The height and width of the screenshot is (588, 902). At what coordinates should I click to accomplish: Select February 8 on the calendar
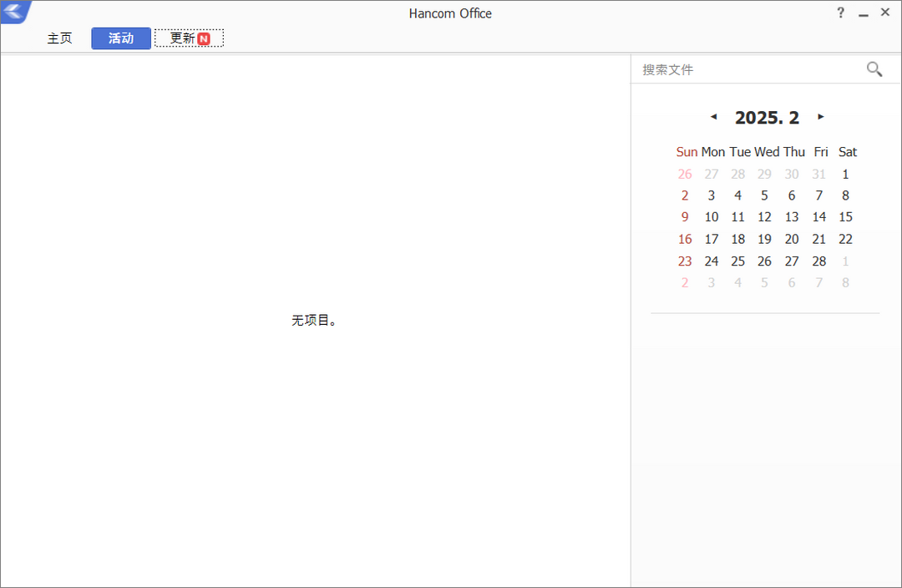tap(845, 195)
